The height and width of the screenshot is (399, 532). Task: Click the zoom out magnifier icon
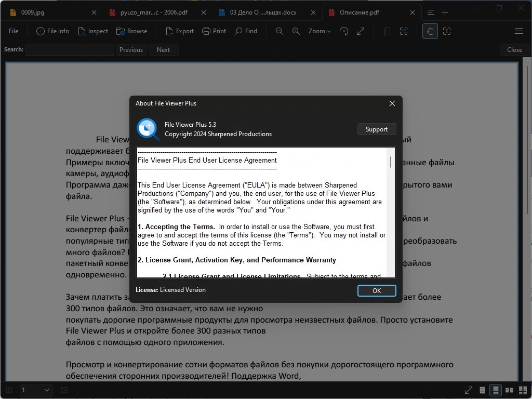[279, 31]
